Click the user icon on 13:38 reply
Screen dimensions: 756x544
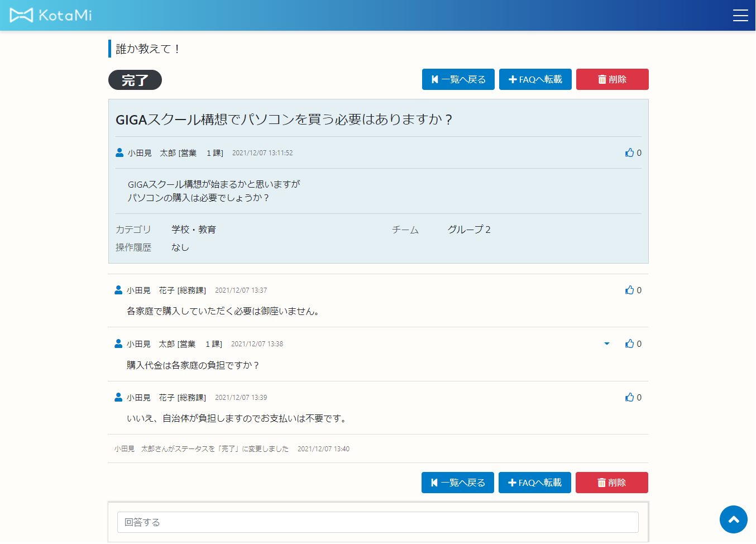[118, 343]
